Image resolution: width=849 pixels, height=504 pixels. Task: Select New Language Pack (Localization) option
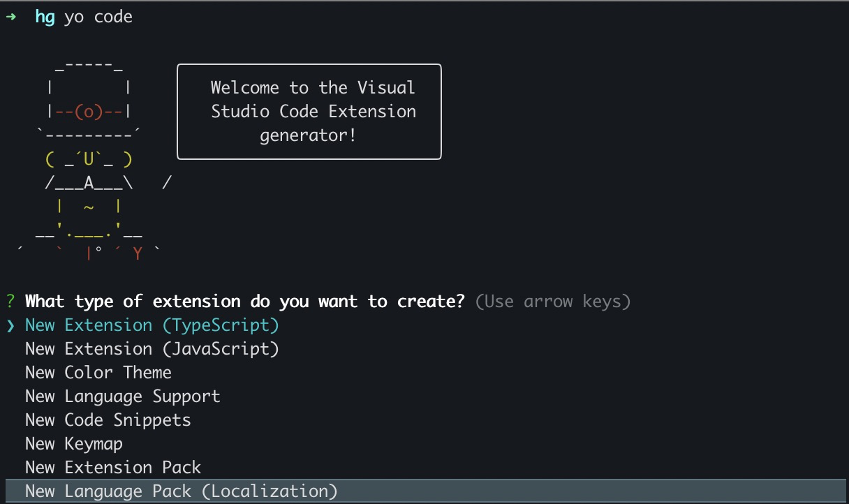424,491
